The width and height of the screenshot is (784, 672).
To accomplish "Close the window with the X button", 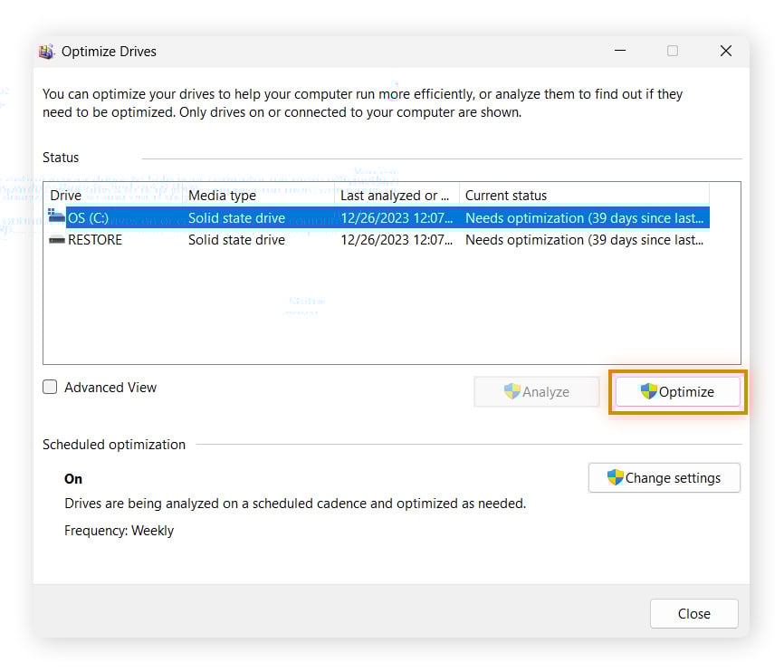I will pos(725,52).
